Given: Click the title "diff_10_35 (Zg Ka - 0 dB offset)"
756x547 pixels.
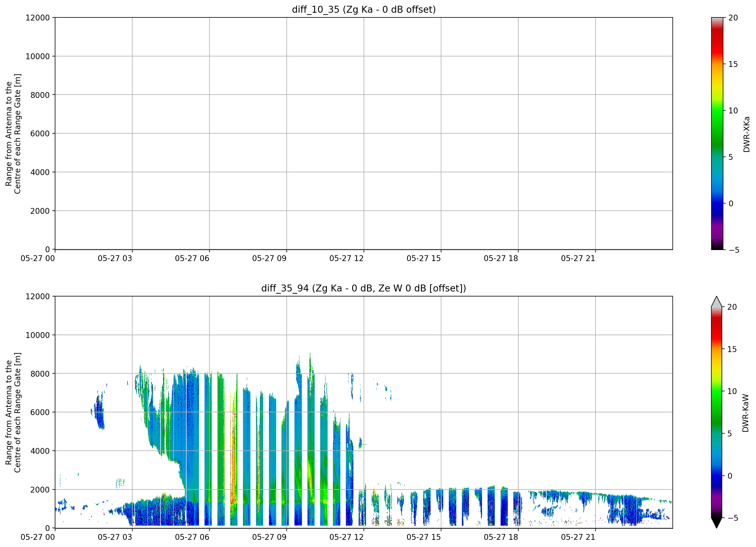Looking at the screenshot, I should click(x=364, y=9).
